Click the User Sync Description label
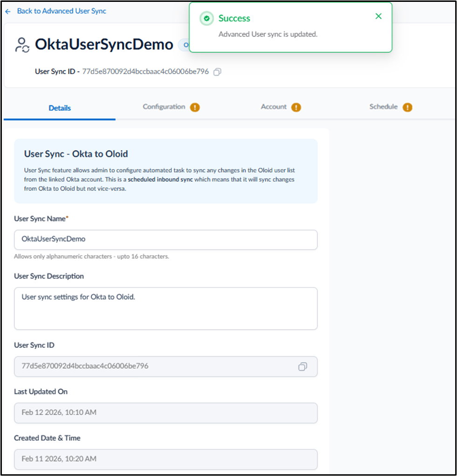Screen dimensions: 457x476 pos(49,276)
